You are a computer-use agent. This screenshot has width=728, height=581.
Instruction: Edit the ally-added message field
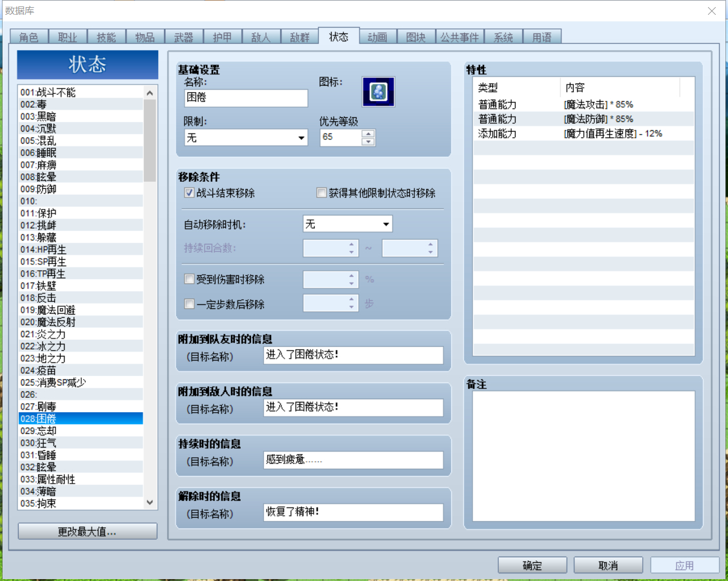[353, 355]
